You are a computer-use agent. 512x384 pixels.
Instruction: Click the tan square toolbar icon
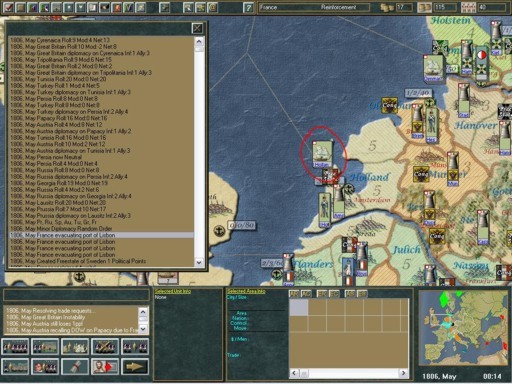21,7
